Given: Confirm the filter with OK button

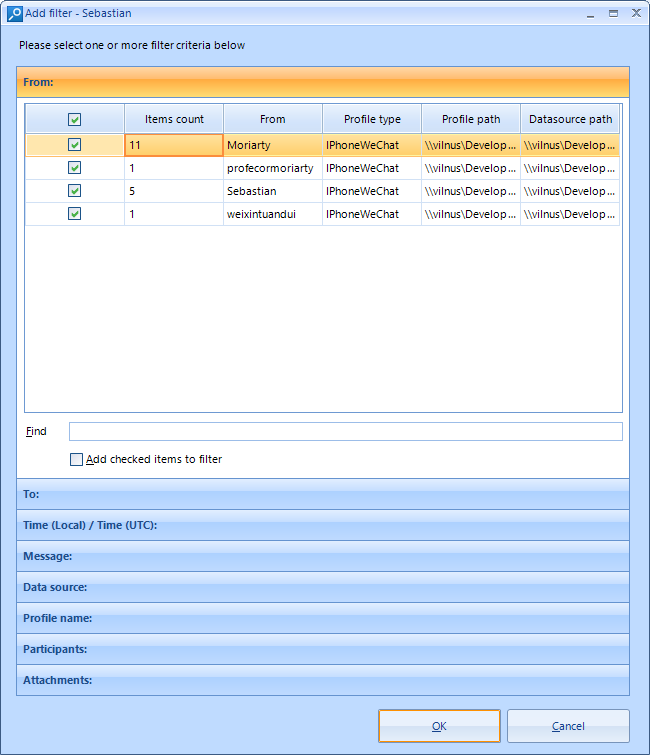Looking at the screenshot, I should (439, 726).
